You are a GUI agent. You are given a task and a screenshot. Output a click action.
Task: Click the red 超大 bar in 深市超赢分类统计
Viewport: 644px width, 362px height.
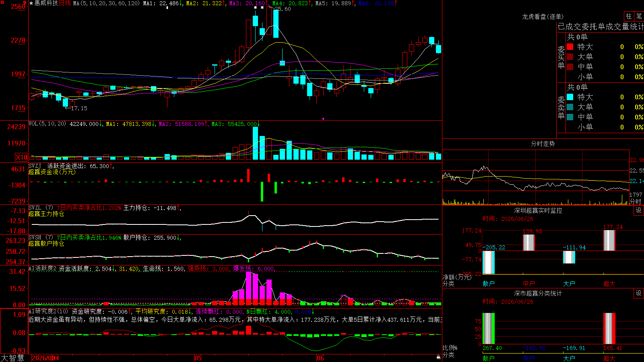(x=609, y=329)
